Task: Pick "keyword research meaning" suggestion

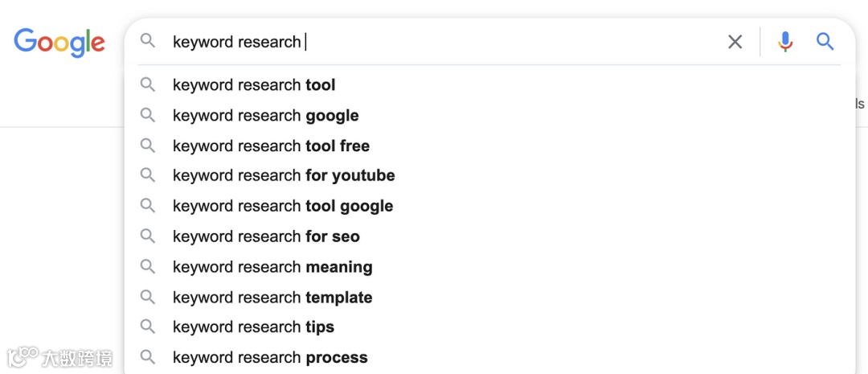Action: click(272, 267)
